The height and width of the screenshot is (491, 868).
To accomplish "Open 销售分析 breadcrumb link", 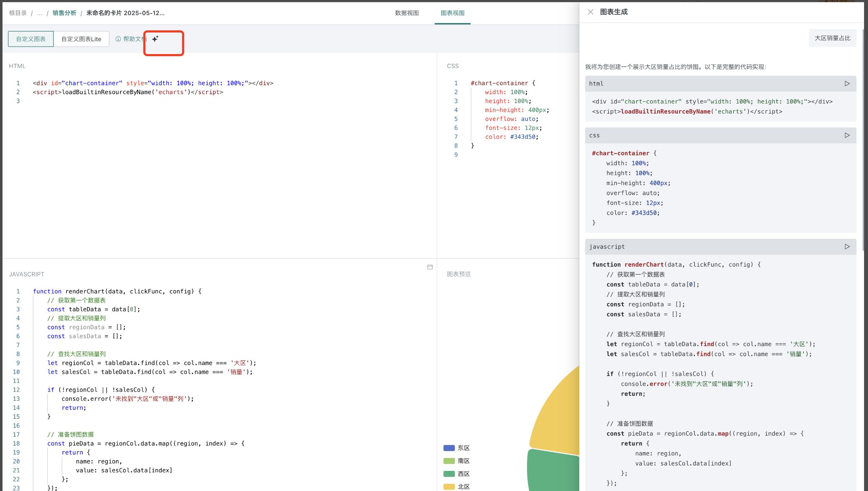I will tap(64, 13).
